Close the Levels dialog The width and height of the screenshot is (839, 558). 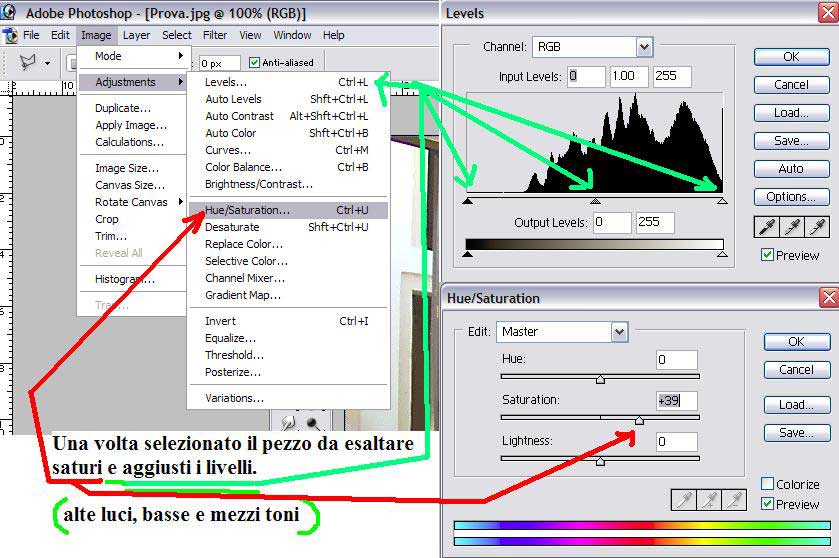pos(828,12)
